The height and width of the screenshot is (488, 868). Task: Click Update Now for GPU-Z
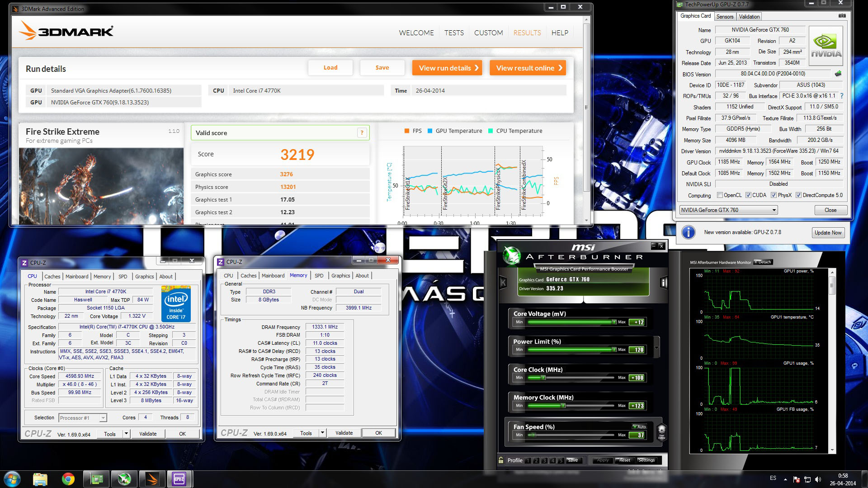(x=828, y=233)
